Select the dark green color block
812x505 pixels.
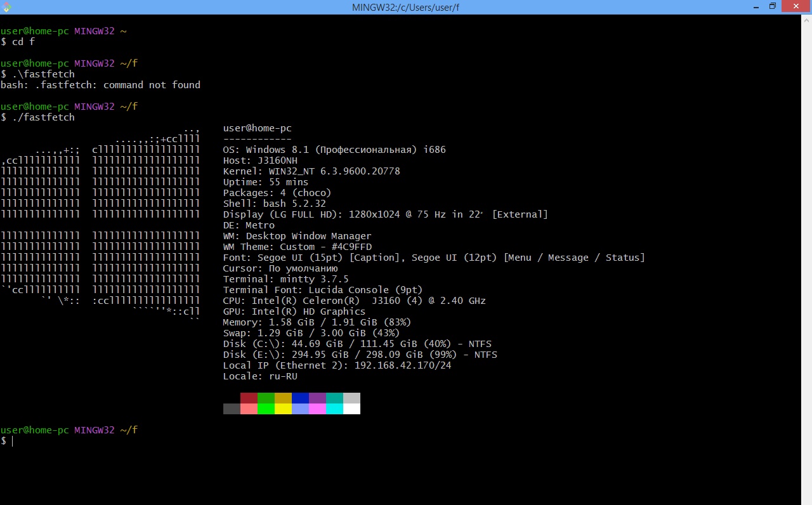coord(266,398)
